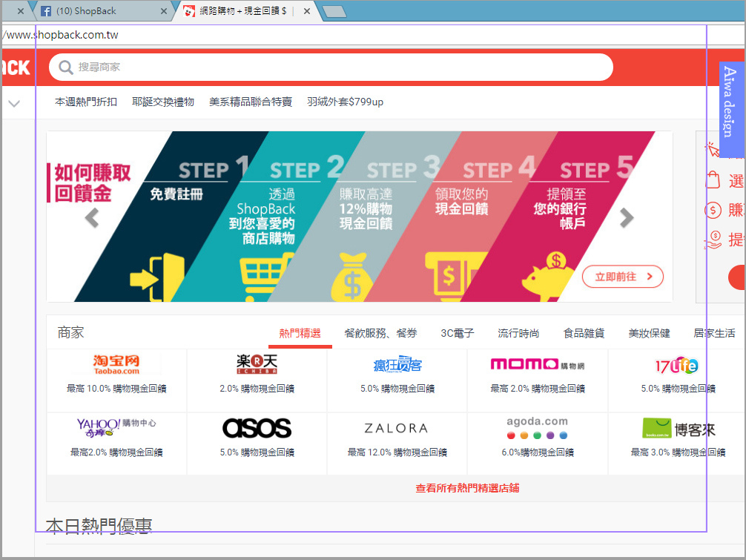The width and height of the screenshot is (746, 560).
Task: Open the ASOS merchant logo
Action: (x=257, y=428)
